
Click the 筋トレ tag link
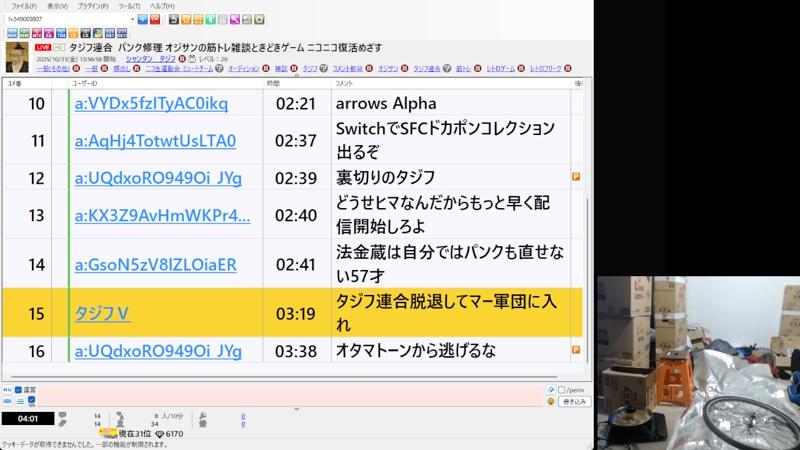(x=463, y=68)
